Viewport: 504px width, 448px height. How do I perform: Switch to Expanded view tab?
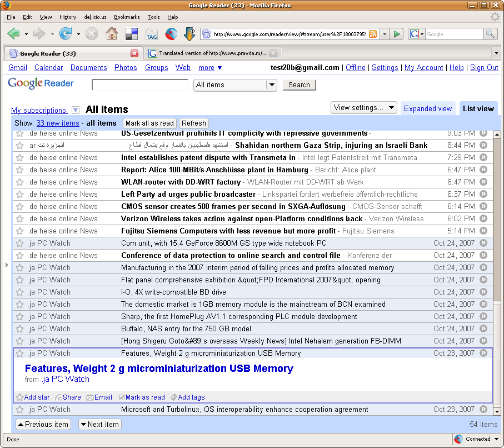pyautogui.click(x=427, y=109)
